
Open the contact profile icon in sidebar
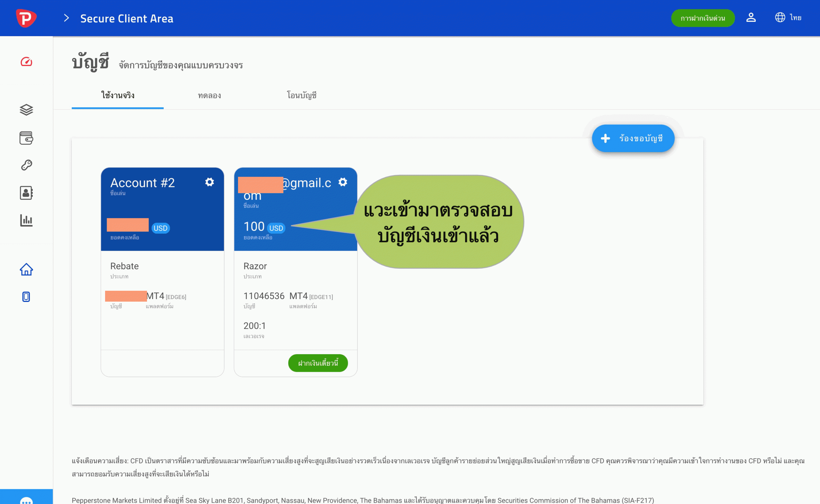pyautogui.click(x=26, y=193)
